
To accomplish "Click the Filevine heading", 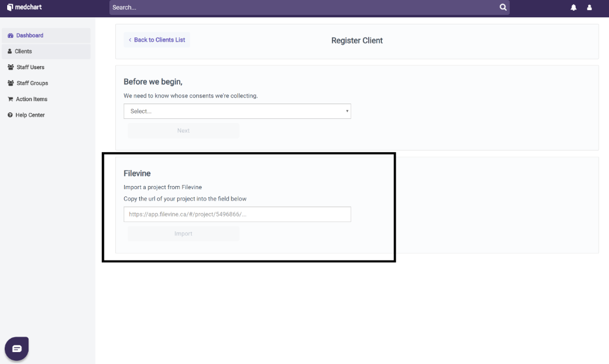I will tap(137, 173).
